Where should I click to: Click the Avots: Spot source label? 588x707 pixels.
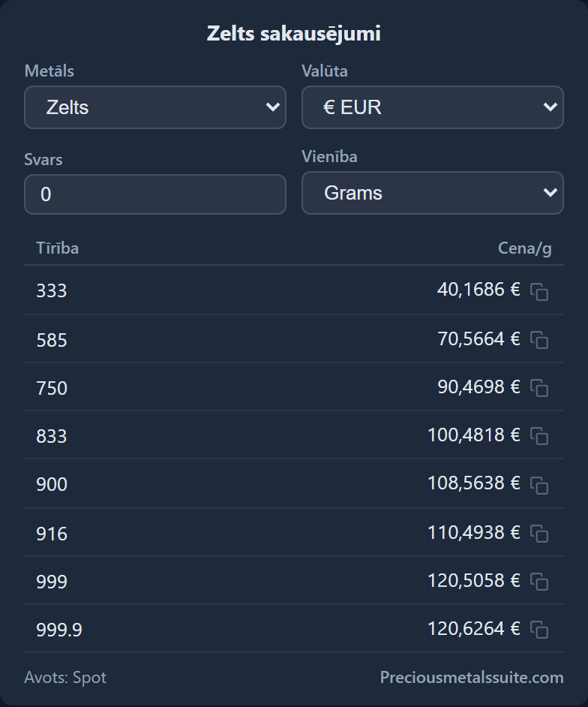pos(65,677)
